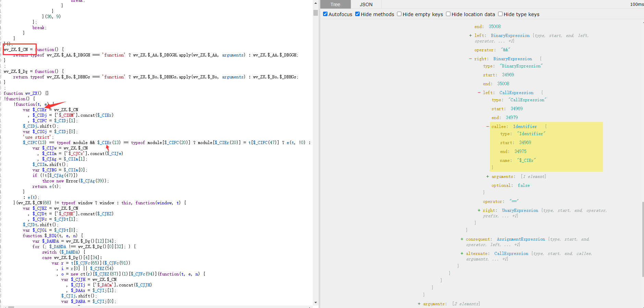
Task: Collapse the 'right: BinaryExpression' node
Action: coord(470,59)
